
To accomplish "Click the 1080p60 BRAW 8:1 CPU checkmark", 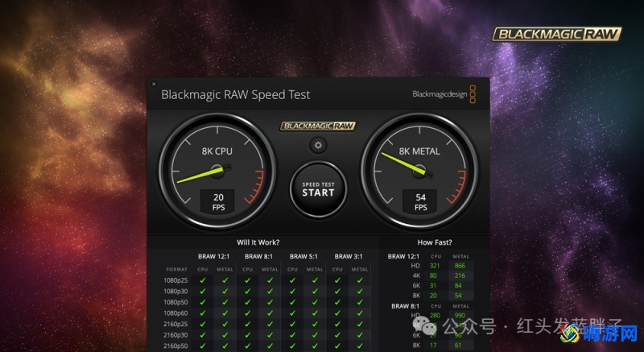I will click(x=247, y=313).
